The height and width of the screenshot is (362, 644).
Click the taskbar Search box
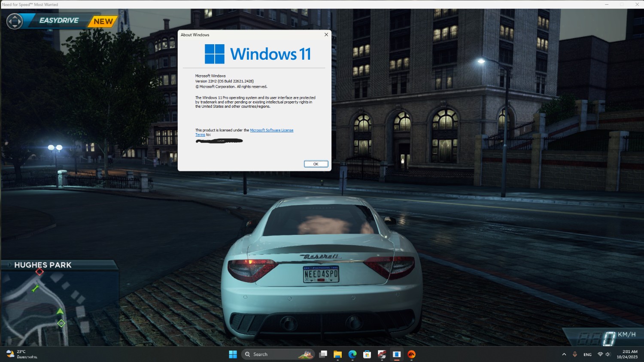278,354
